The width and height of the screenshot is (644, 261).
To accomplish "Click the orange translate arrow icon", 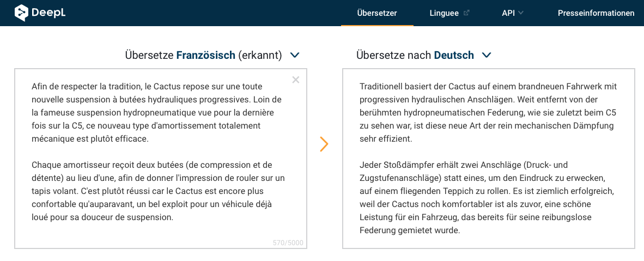I will 324,144.
